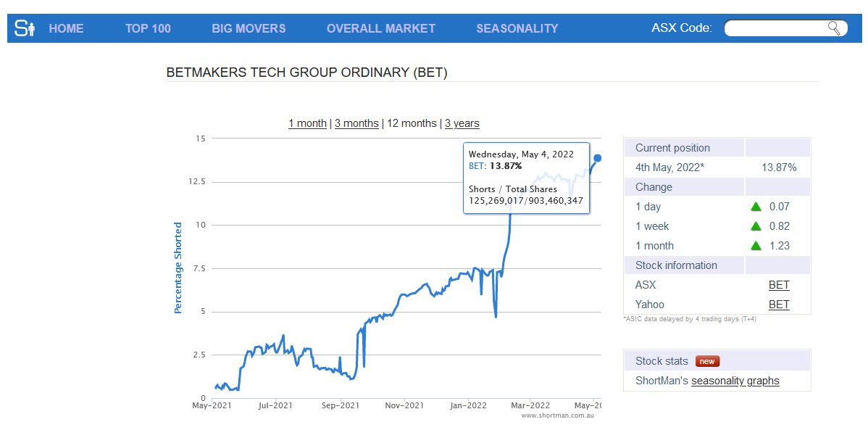Click the 'ASX' row label in Stock information
868x430 pixels.
coord(646,286)
